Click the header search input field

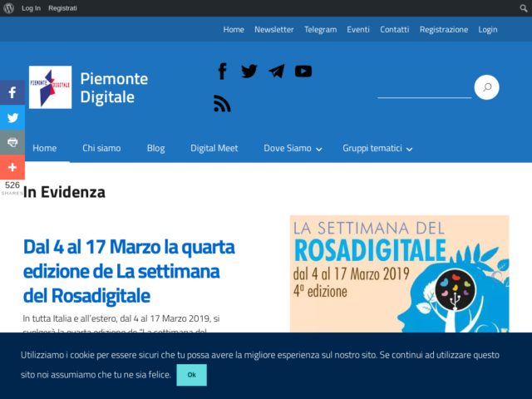coord(424,88)
